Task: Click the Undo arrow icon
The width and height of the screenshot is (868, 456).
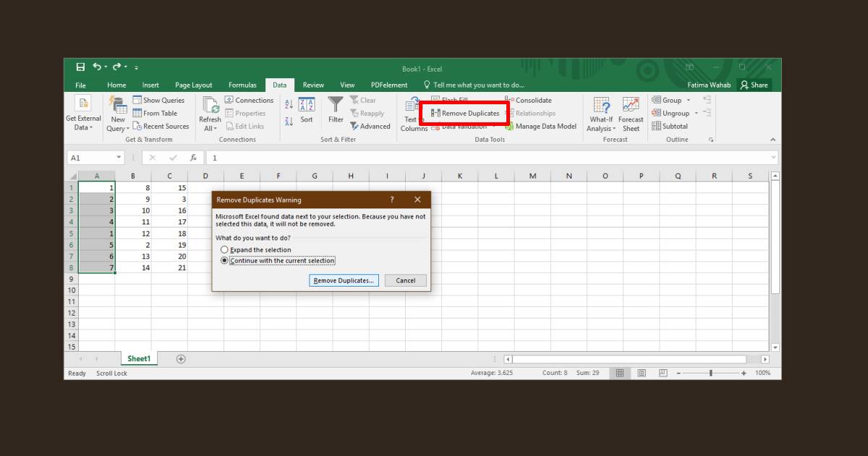Action: (x=97, y=67)
